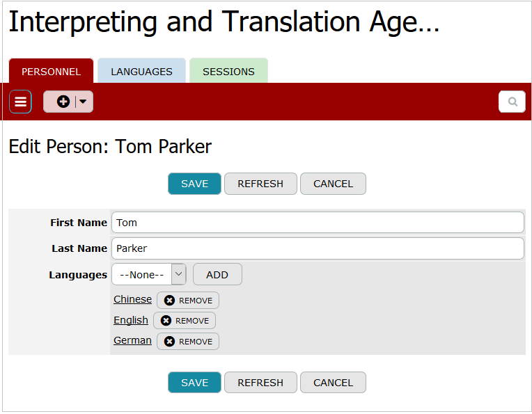532x414 pixels.
Task: Focus the First Name input field
Action: (x=318, y=223)
